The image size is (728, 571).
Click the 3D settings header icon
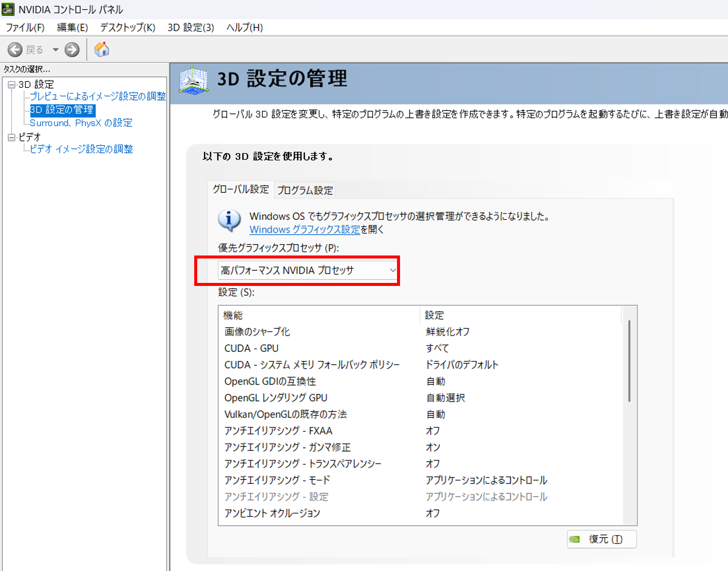tap(194, 80)
